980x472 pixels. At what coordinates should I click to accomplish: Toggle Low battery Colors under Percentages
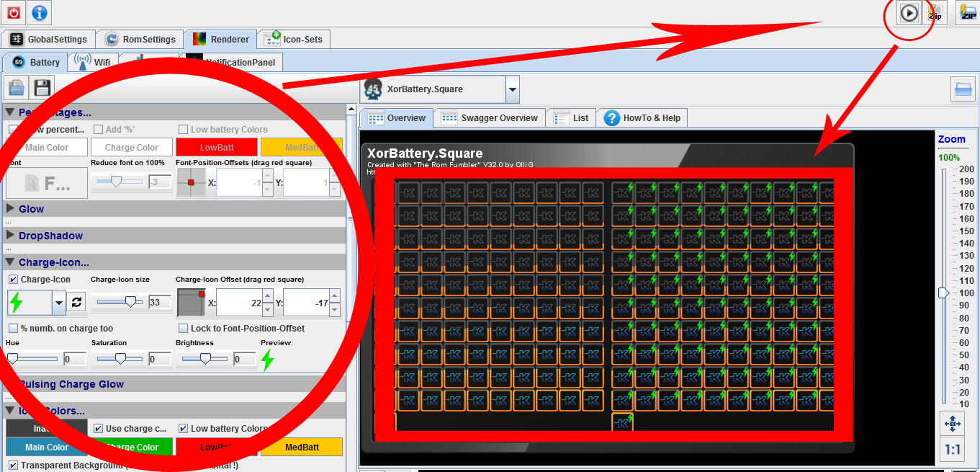(x=184, y=130)
